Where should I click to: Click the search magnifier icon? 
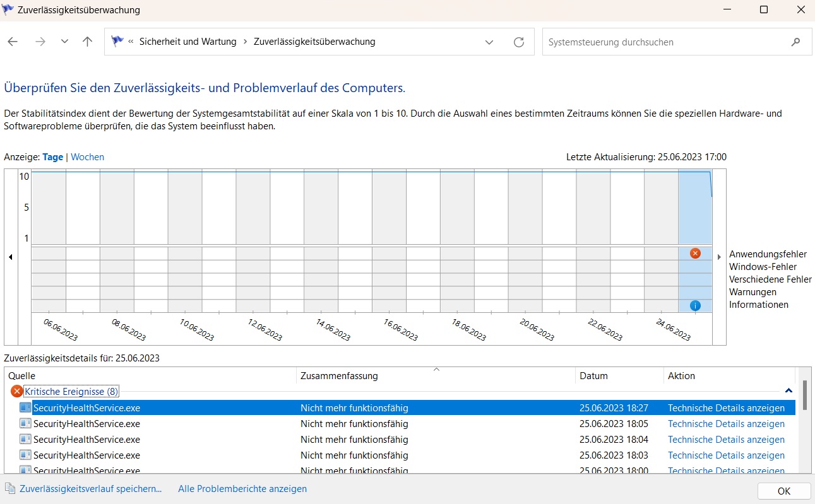795,42
